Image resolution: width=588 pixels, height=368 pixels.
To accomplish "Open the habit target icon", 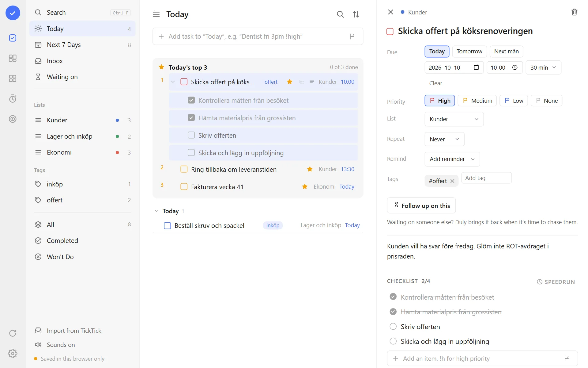I will pyautogui.click(x=13, y=119).
